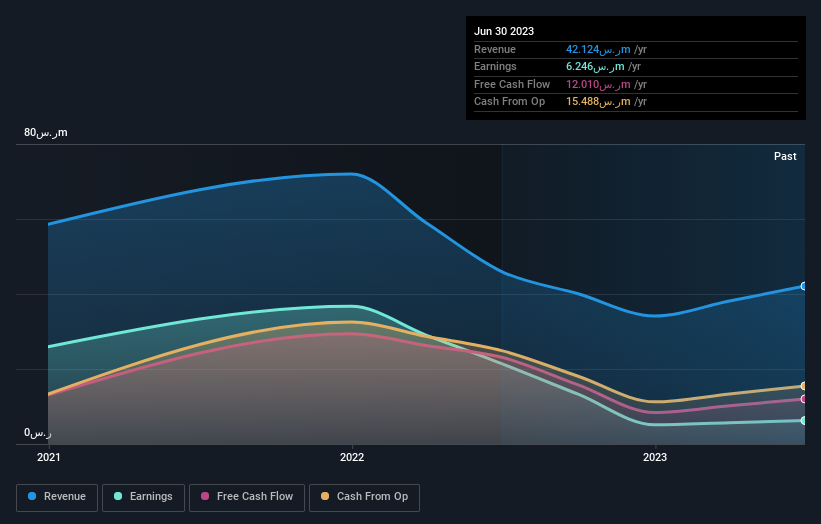
Task: Click the Revenue row label in tooltip
Action: (495, 49)
